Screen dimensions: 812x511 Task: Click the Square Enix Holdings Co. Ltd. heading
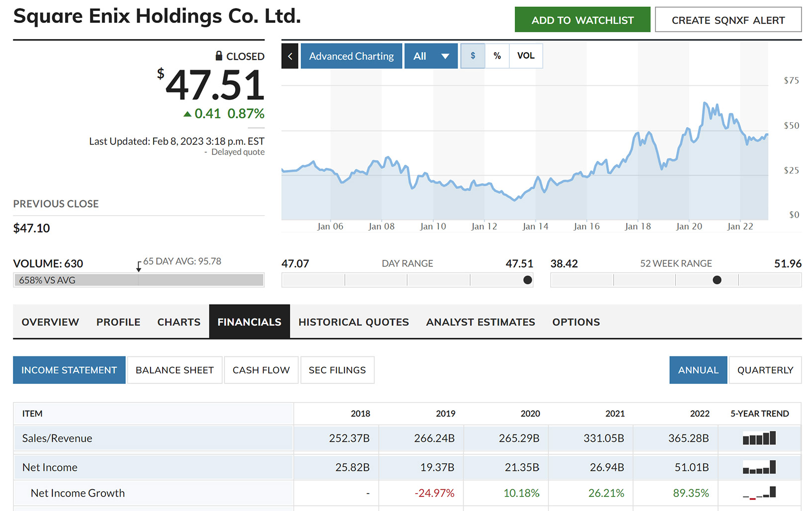coord(157,16)
